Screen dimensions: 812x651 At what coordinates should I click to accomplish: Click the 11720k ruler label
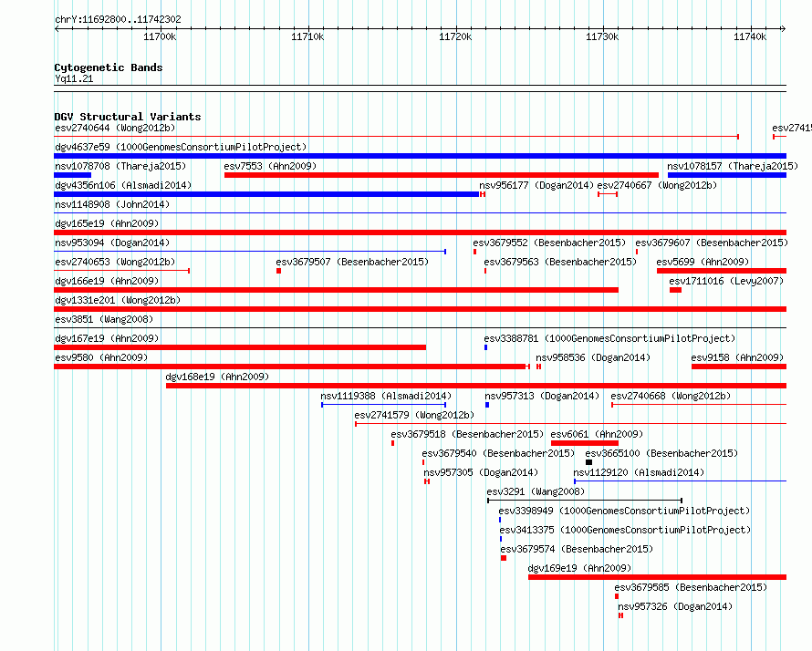(455, 36)
